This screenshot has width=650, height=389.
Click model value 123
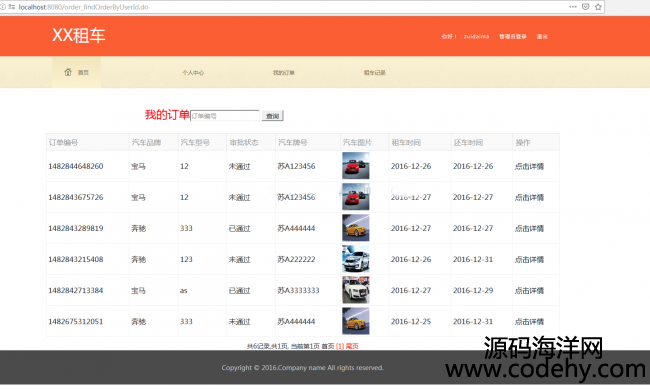[186, 260]
